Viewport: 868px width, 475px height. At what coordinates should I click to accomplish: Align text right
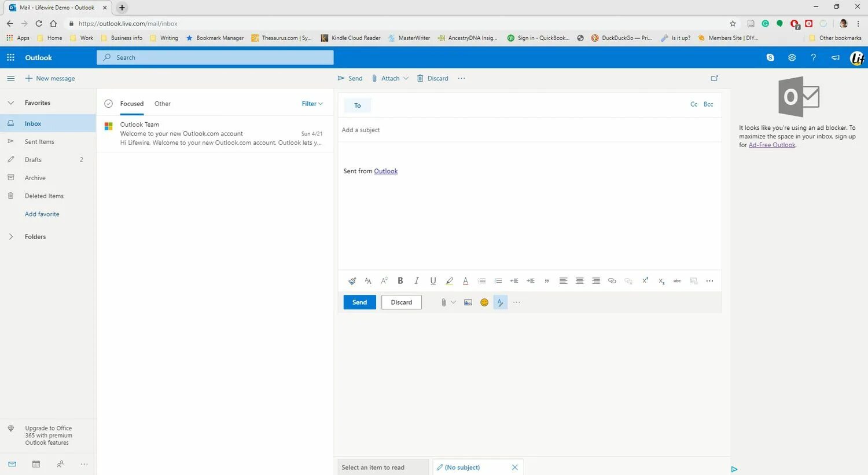pyautogui.click(x=595, y=281)
